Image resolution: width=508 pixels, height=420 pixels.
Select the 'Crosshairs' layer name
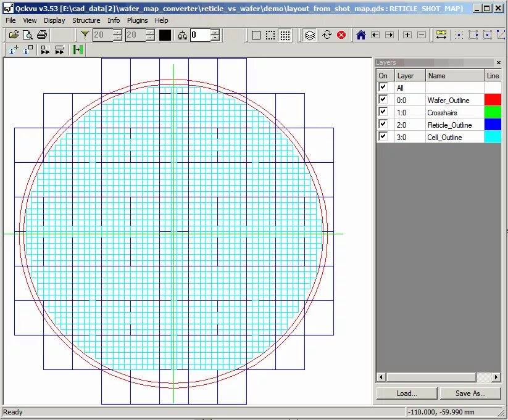pyautogui.click(x=442, y=113)
